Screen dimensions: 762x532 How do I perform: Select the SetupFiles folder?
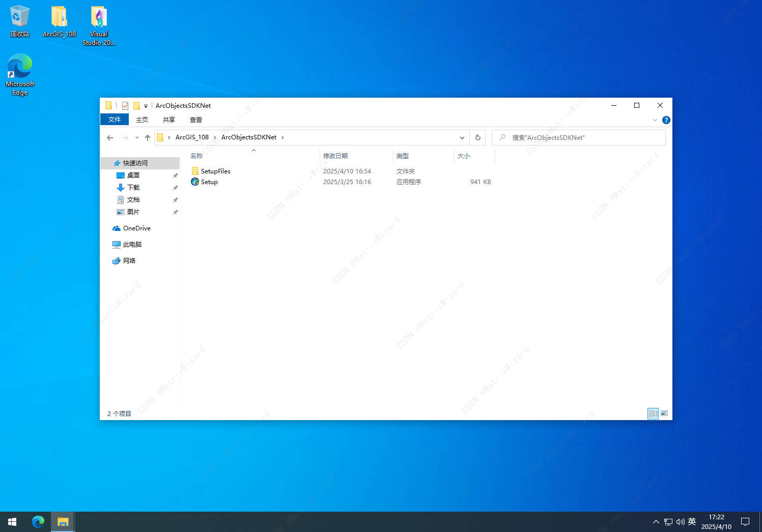coord(215,171)
